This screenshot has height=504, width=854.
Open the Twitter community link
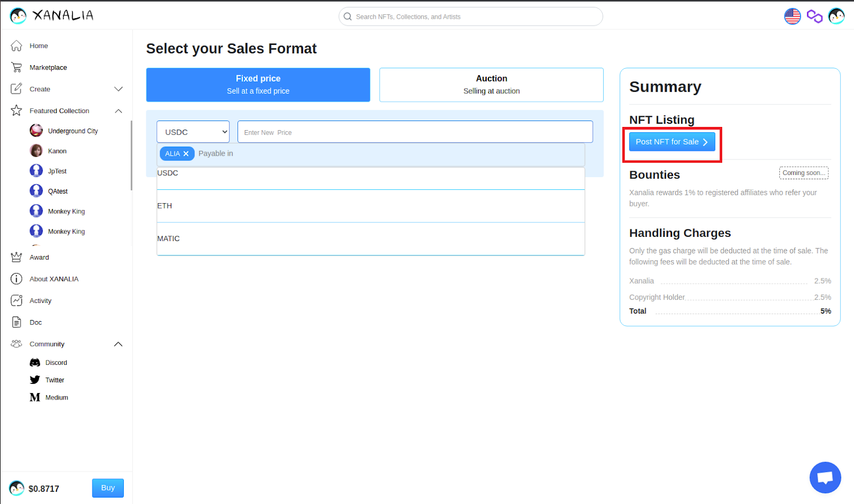55,380
